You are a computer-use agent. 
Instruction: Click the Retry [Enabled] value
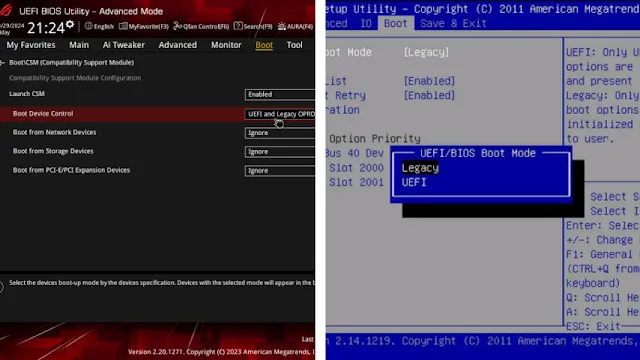(x=429, y=95)
